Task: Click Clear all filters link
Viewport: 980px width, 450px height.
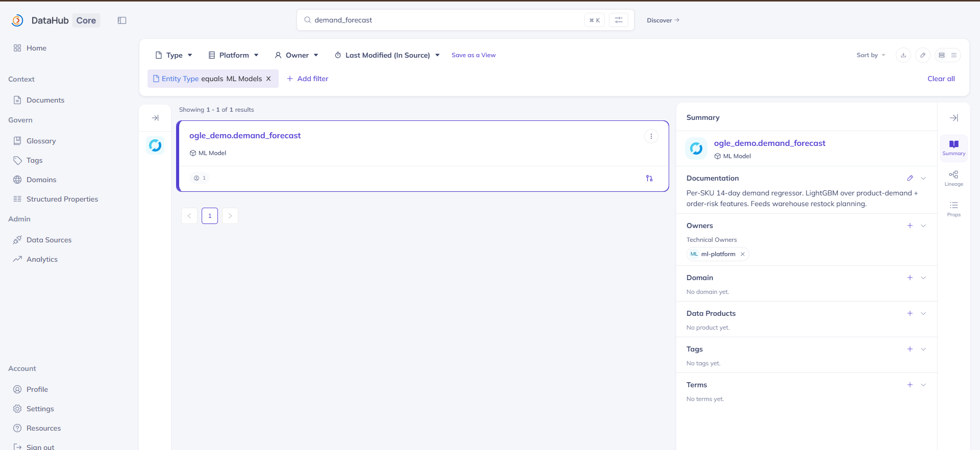Action: tap(941, 79)
